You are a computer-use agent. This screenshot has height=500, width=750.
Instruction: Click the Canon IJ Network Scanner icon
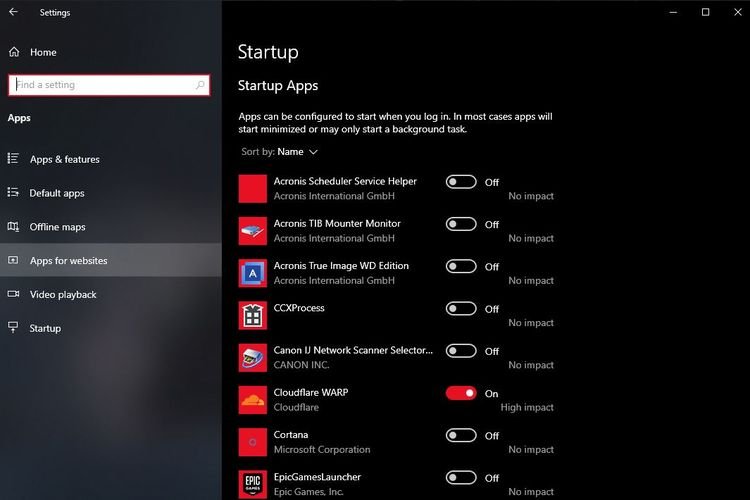[253, 358]
